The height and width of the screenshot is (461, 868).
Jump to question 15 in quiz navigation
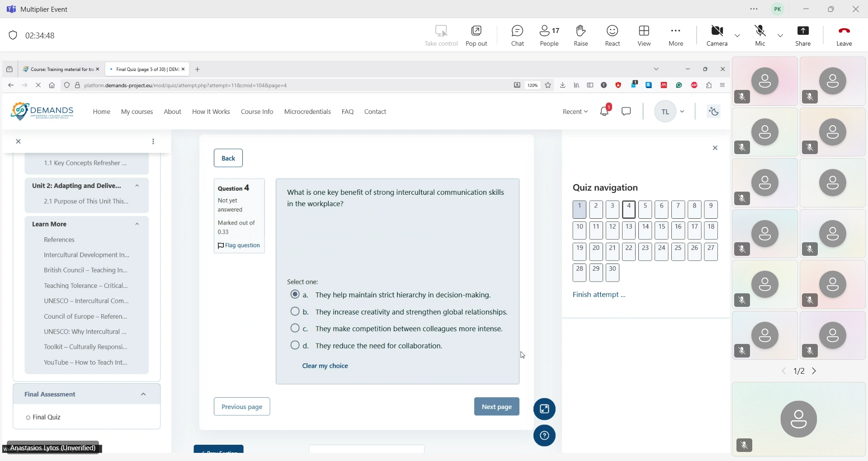pos(662,230)
